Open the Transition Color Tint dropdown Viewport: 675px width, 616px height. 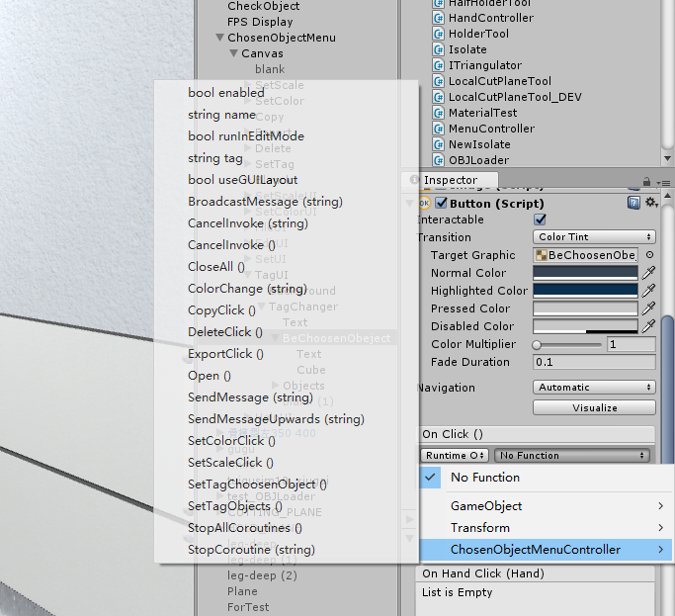point(594,237)
